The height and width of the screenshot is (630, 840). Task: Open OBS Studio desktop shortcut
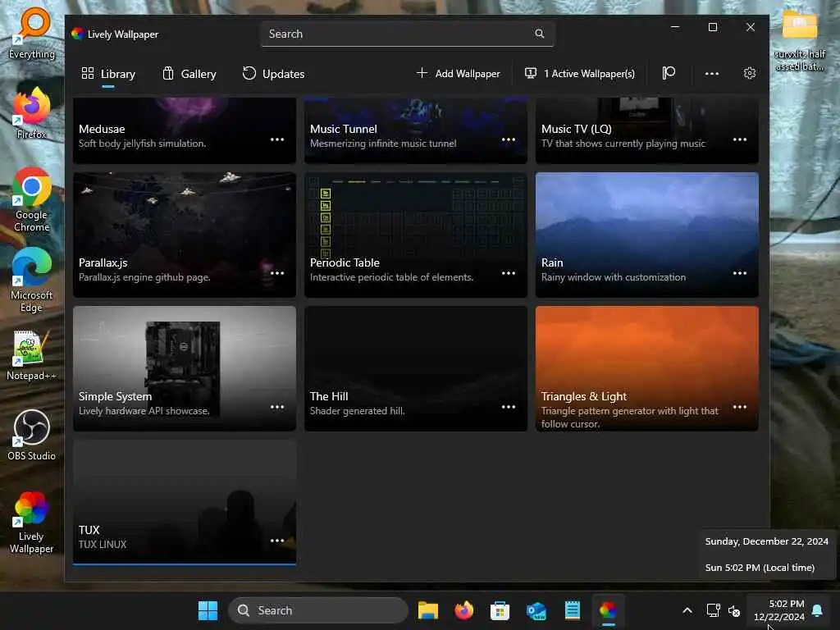click(x=32, y=435)
